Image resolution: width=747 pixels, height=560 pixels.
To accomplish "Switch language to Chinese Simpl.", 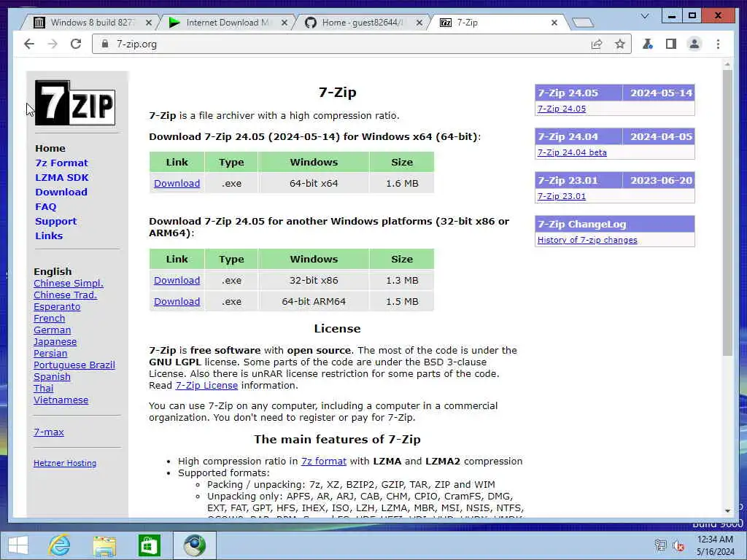I will click(69, 284).
